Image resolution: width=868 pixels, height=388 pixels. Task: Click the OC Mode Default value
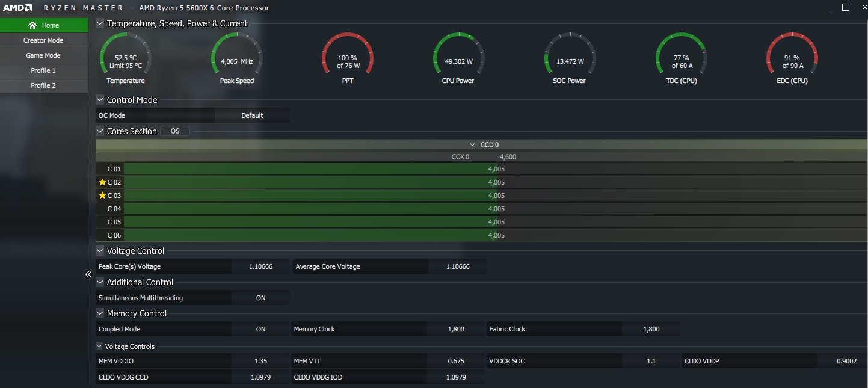(x=252, y=115)
